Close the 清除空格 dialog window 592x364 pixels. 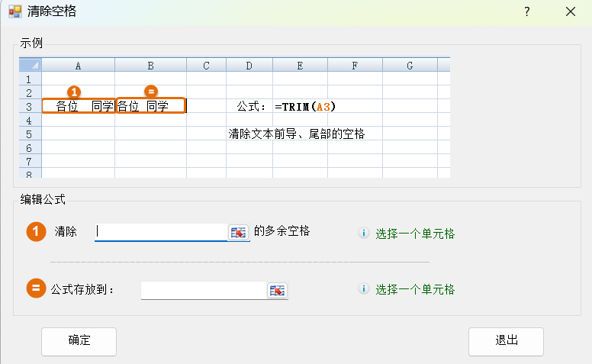(x=570, y=11)
